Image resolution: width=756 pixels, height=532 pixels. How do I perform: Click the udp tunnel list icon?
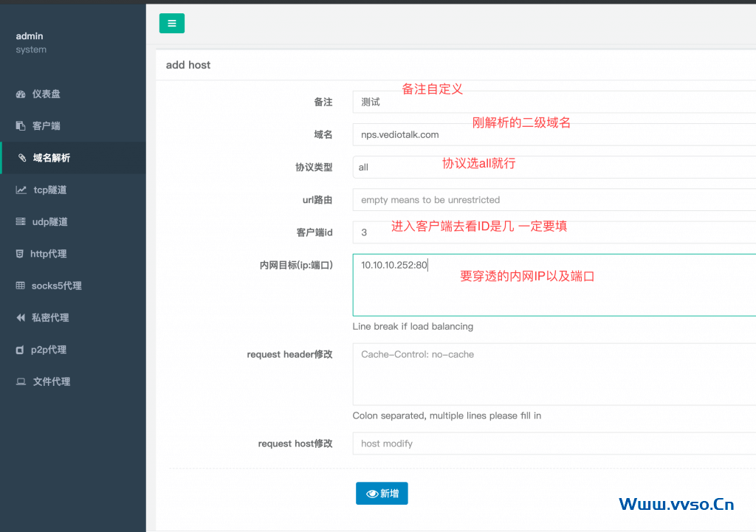coord(21,222)
